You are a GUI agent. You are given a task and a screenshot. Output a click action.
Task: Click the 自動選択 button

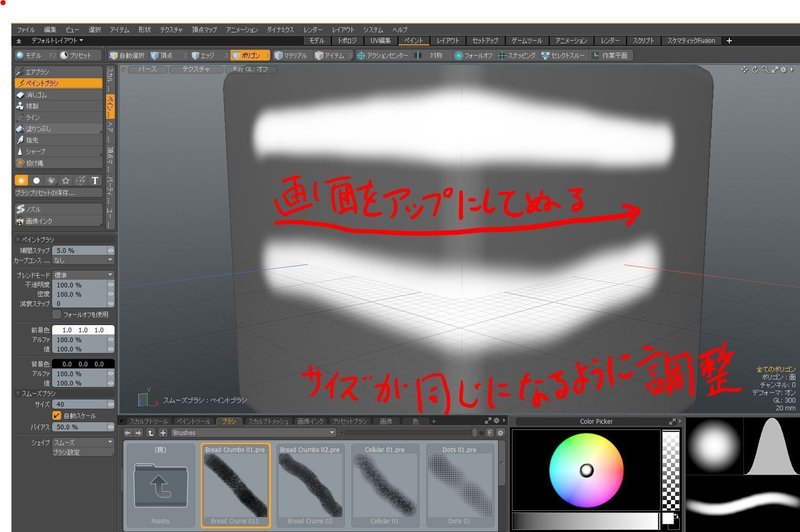pyautogui.click(x=127, y=55)
